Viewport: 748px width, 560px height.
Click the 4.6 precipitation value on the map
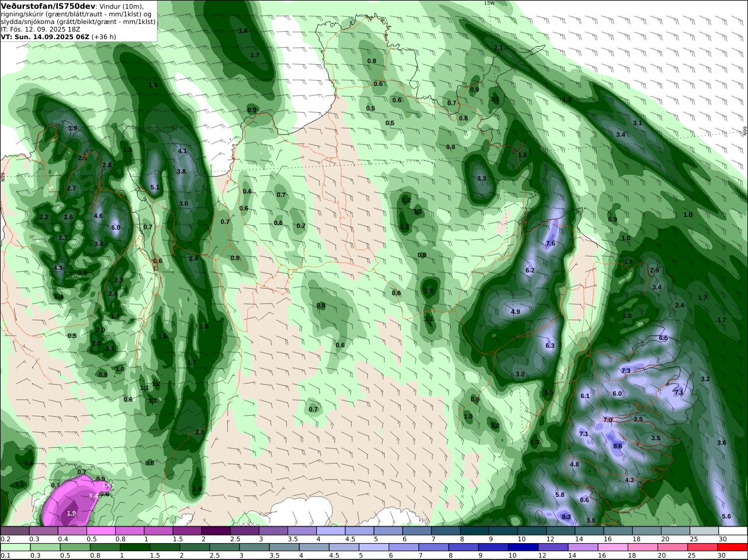tap(98, 216)
